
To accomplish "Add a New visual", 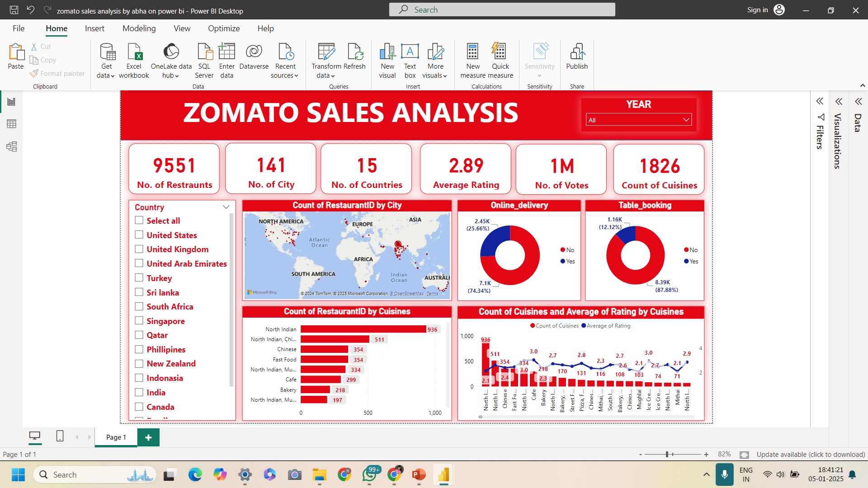I will 387,61.
